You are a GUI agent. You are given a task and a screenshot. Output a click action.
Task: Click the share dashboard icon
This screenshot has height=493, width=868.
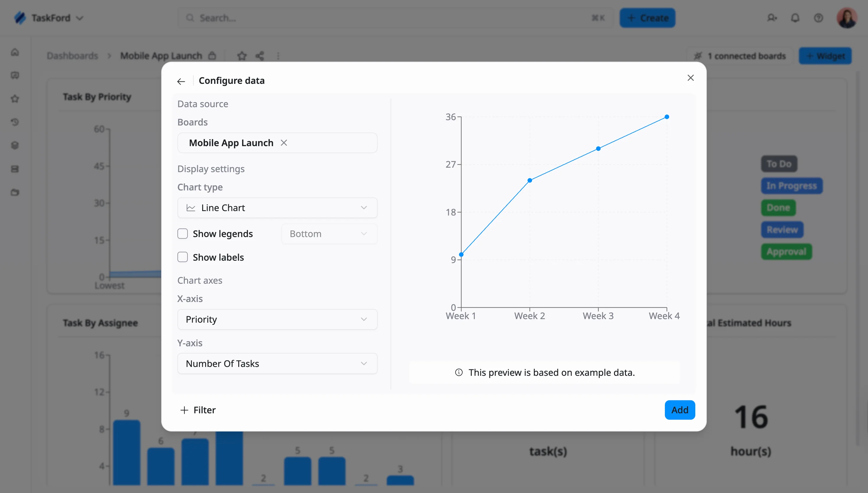[260, 56]
